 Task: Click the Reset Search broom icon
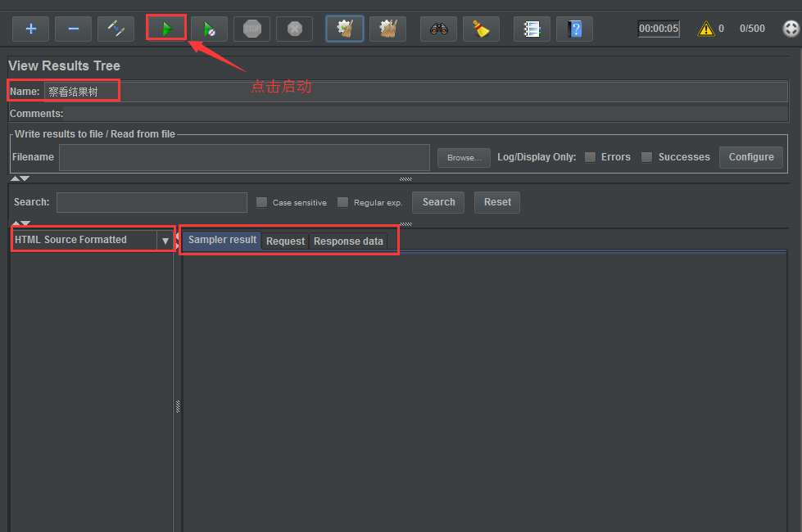[x=481, y=29]
